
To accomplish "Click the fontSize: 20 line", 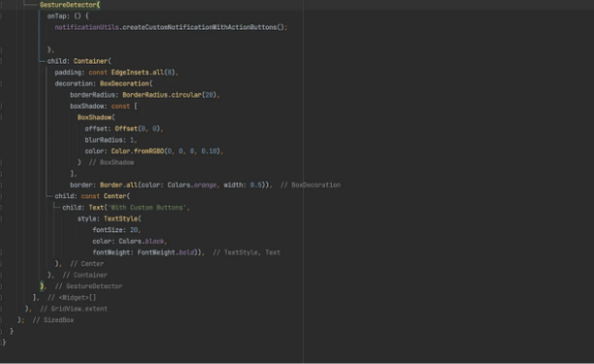I will click(115, 230).
